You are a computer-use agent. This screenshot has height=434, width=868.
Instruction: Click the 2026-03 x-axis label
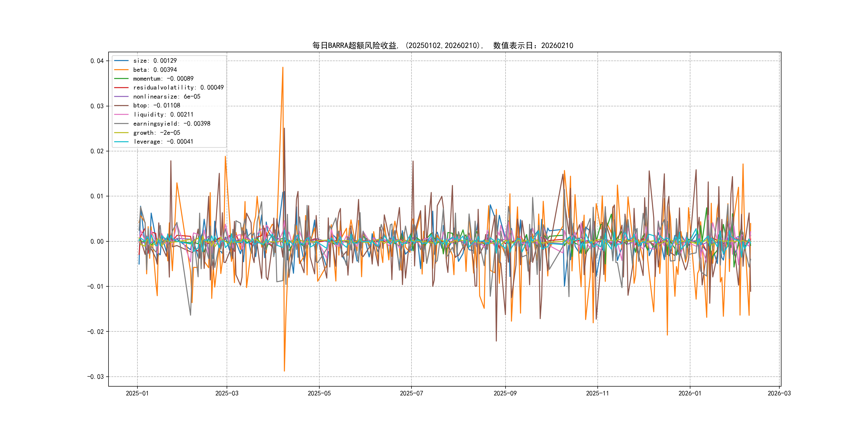click(779, 393)
